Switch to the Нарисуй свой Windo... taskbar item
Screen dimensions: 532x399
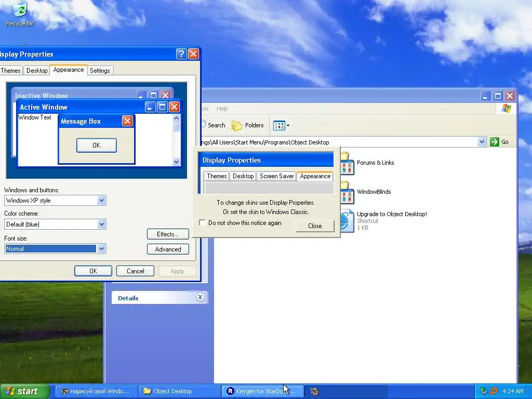tap(96, 391)
